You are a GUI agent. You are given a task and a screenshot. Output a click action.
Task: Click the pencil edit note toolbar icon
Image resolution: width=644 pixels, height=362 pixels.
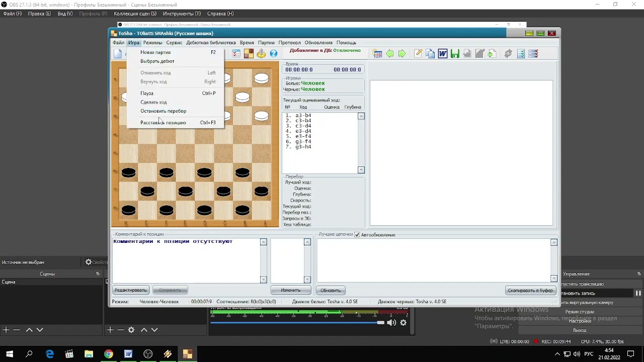pyautogui.click(x=418, y=54)
